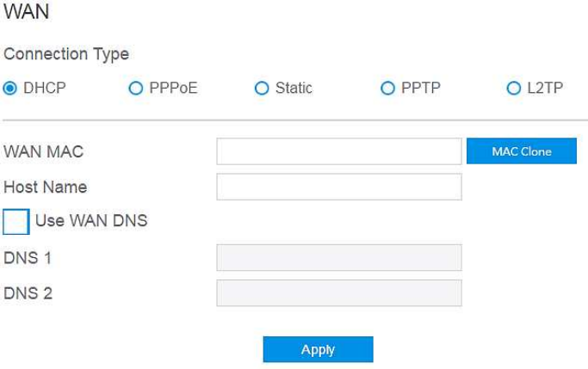The image size is (588, 369).
Task: Click the 'WAN MAC' field label
Action: click(x=44, y=152)
